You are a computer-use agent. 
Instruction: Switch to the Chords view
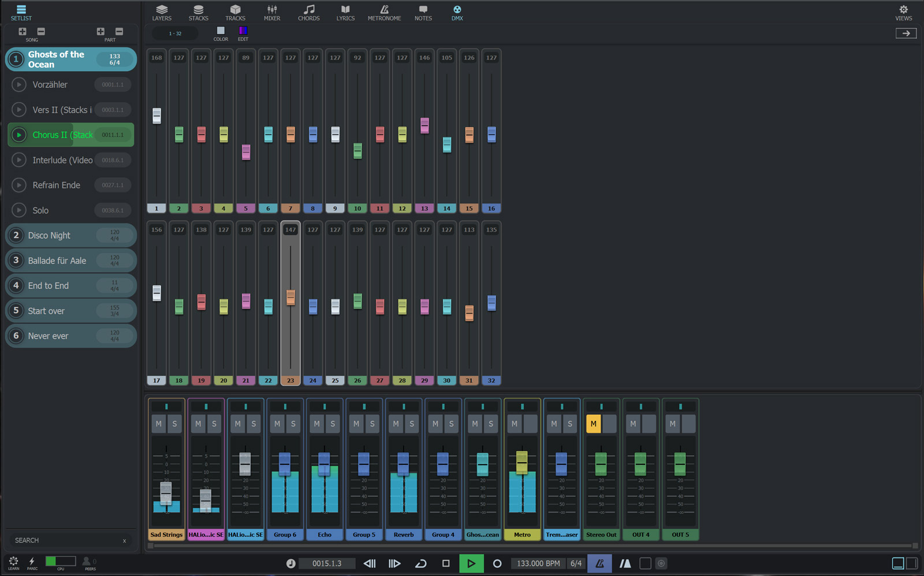[x=308, y=13]
